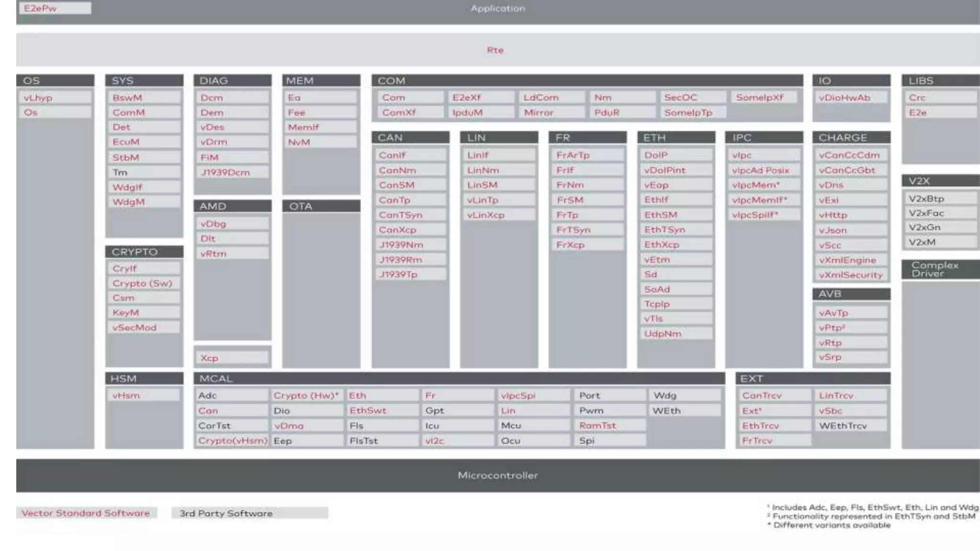Select the V2xGn module in V2X
980x551 pixels.
click(940, 228)
